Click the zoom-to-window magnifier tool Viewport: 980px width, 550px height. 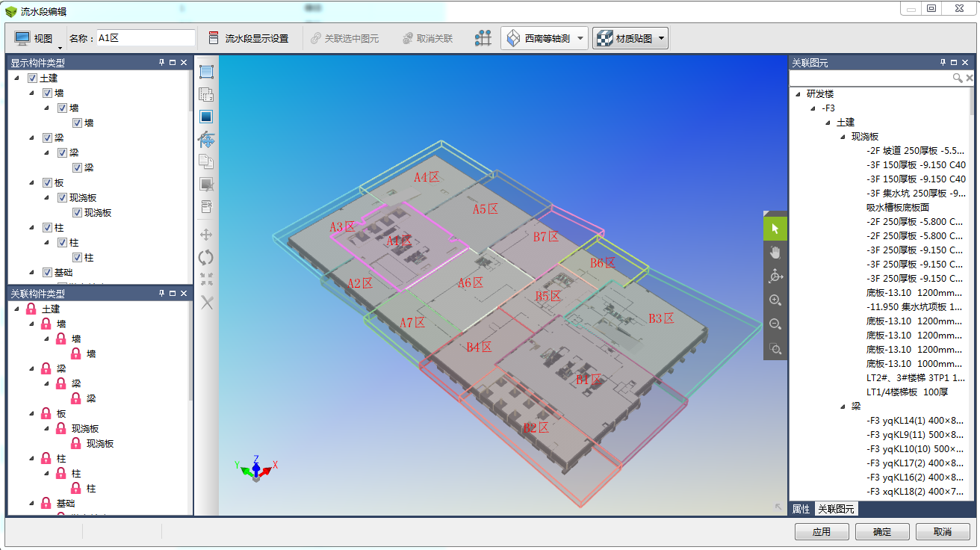(x=775, y=348)
